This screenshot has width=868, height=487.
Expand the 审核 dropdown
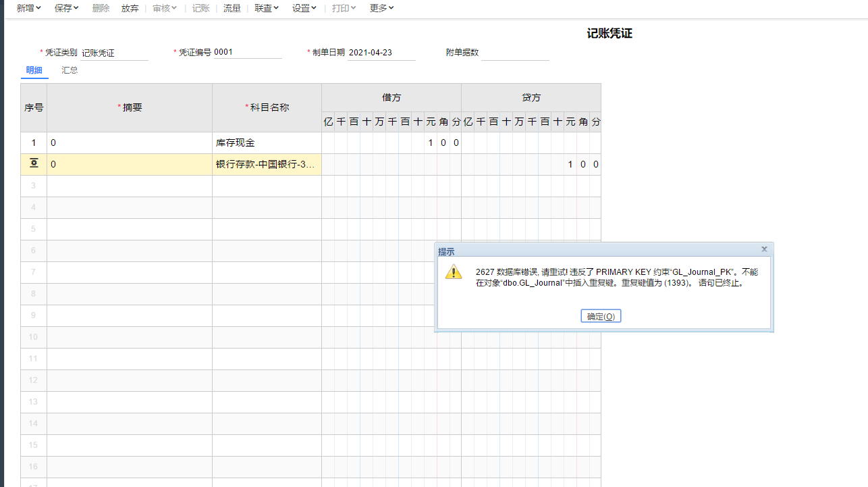tap(165, 8)
